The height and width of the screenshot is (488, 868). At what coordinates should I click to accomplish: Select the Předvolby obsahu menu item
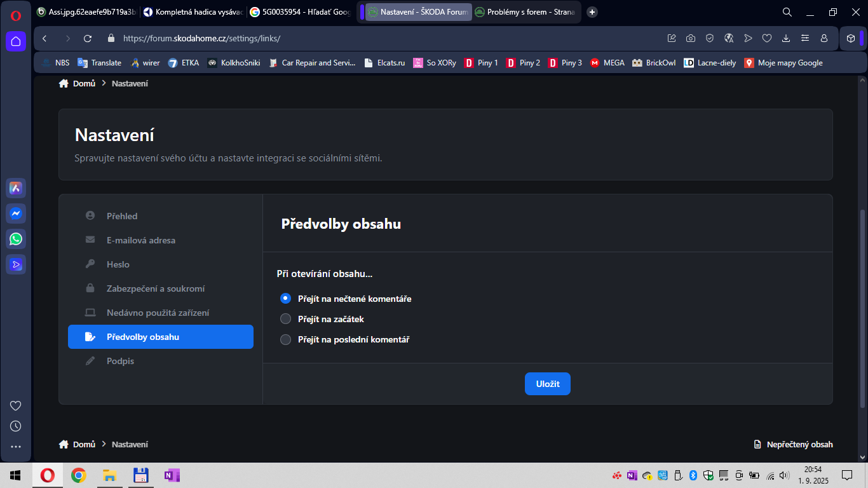161,337
